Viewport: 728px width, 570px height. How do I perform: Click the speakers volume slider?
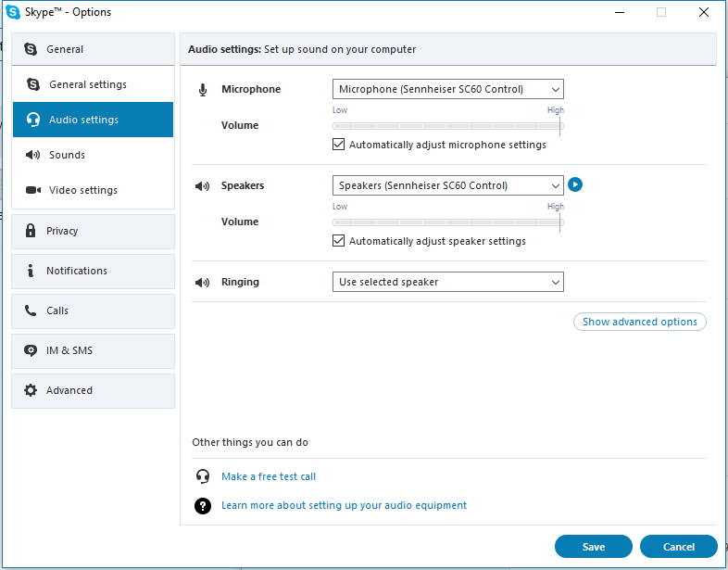pyautogui.click(x=448, y=222)
